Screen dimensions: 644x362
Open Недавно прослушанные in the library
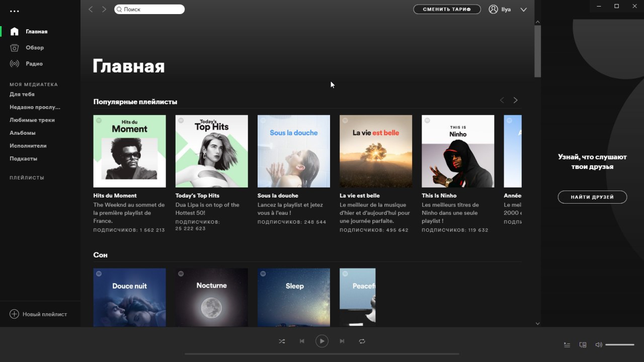click(35, 107)
